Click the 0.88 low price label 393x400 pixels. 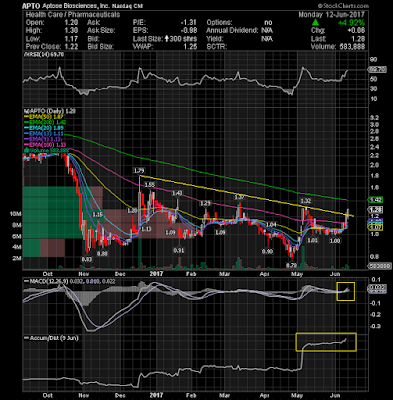tap(102, 253)
